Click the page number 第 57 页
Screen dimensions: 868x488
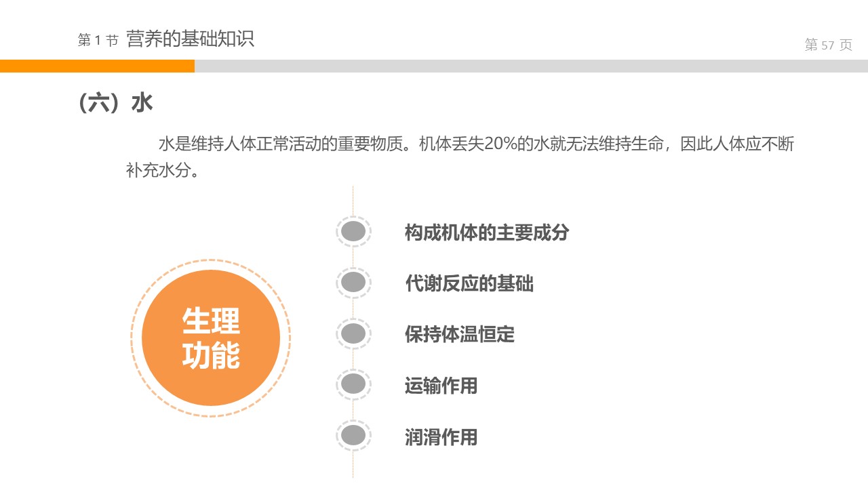click(827, 45)
